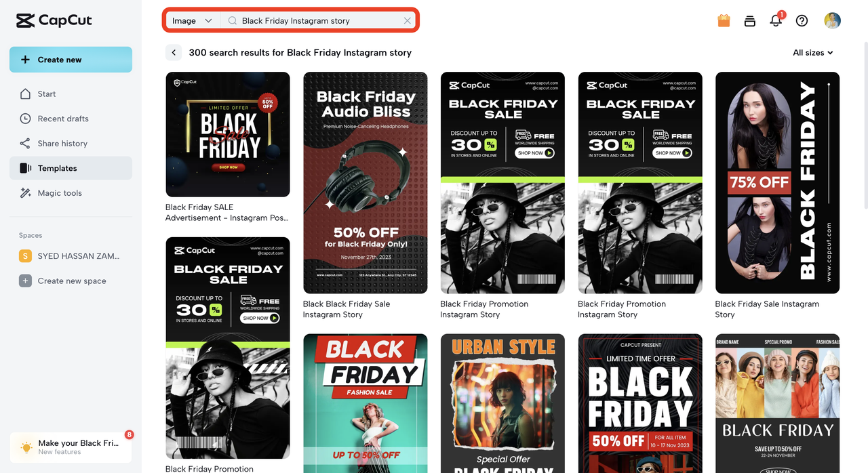Expand the Image type dropdown
868x473 pixels.
(x=192, y=20)
